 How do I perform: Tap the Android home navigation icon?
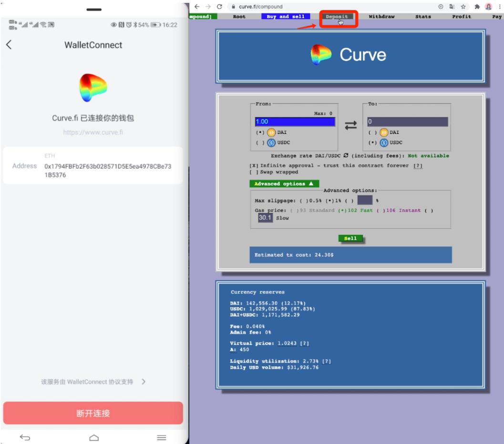coord(94,437)
